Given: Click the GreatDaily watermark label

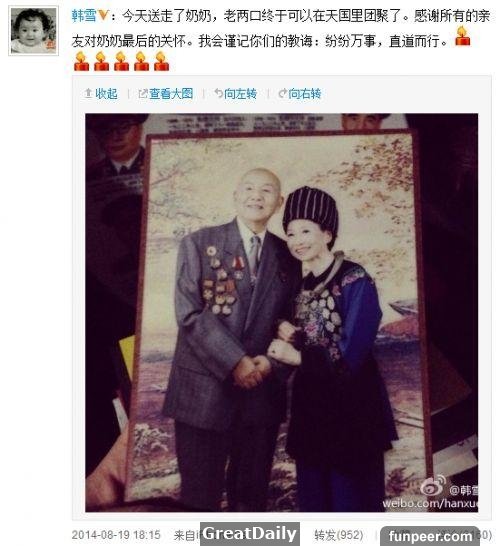Looking at the screenshot, I should coord(250,533).
